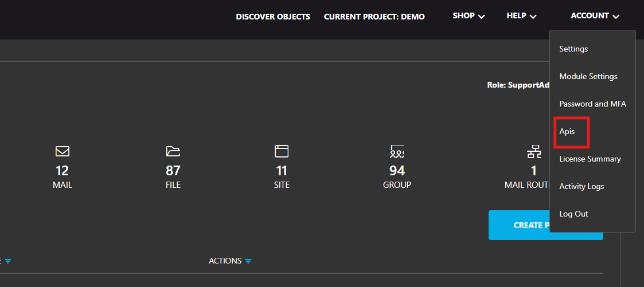Select Module Settings menu entry
Viewport: 644px width, 287px height.
click(588, 77)
